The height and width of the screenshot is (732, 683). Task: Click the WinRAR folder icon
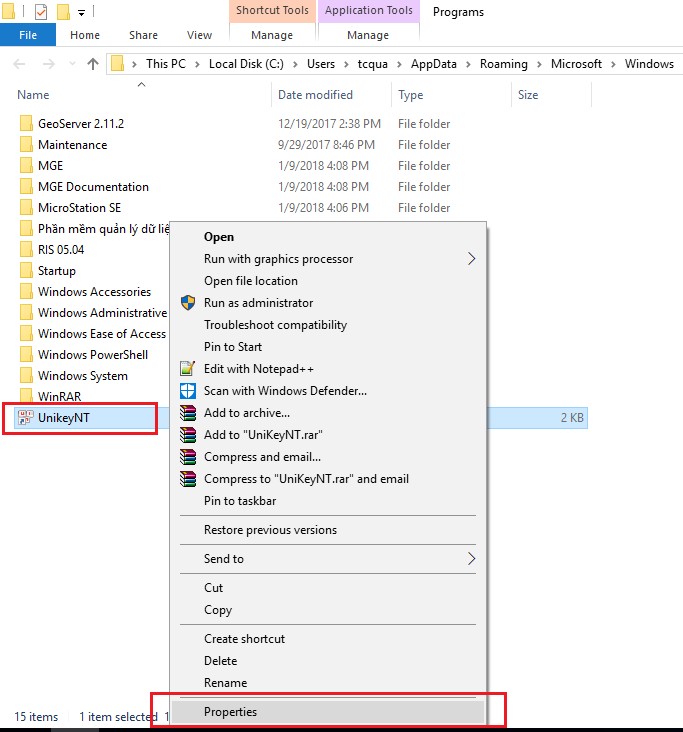click(x=26, y=396)
